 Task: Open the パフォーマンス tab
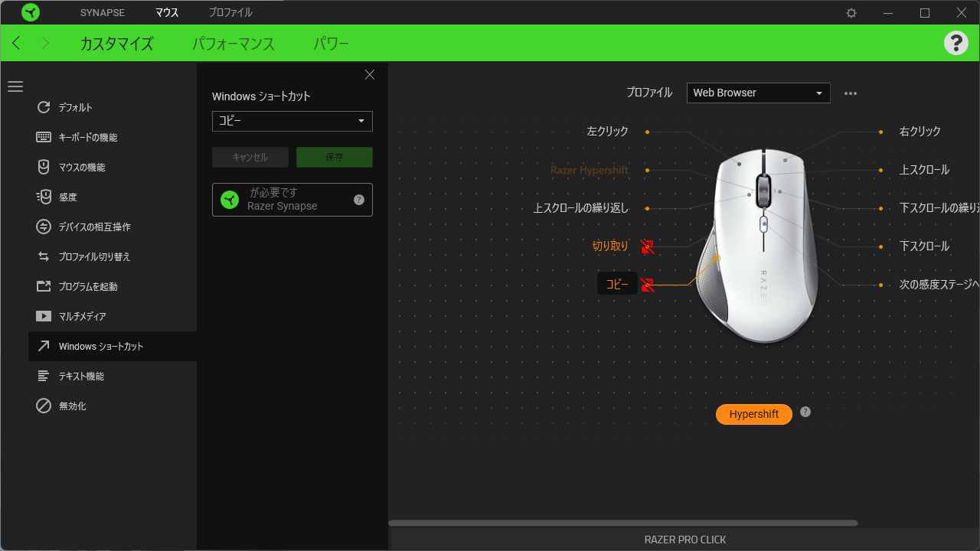tap(234, 44)
